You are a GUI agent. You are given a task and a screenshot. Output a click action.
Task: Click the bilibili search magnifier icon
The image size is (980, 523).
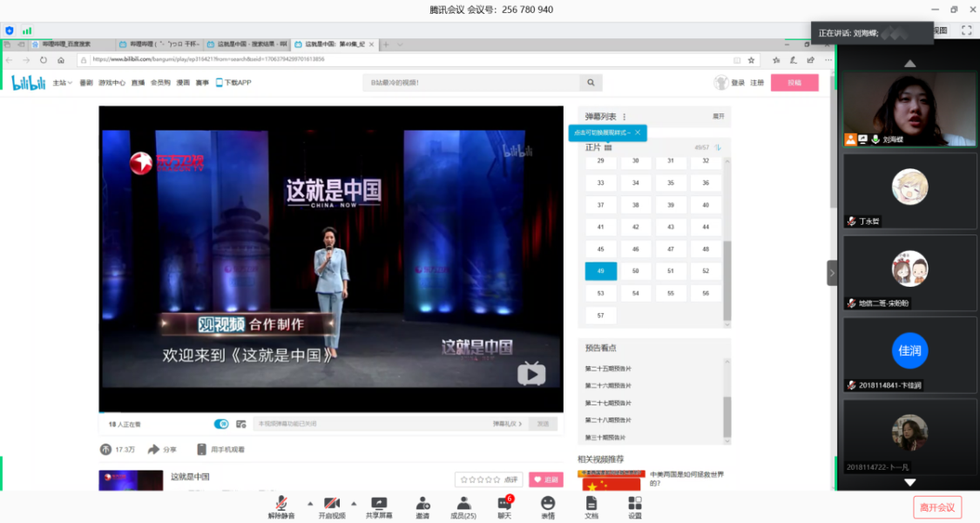591,83
